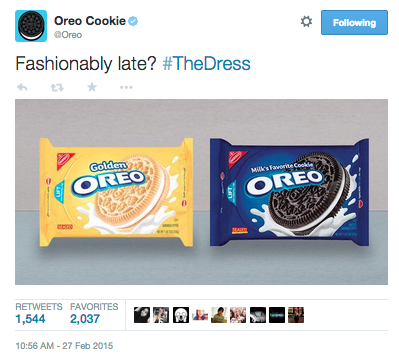
Task: Click the Oreo Cookie profile avatar
Action: pyautogui.click(x=31, y=26)
